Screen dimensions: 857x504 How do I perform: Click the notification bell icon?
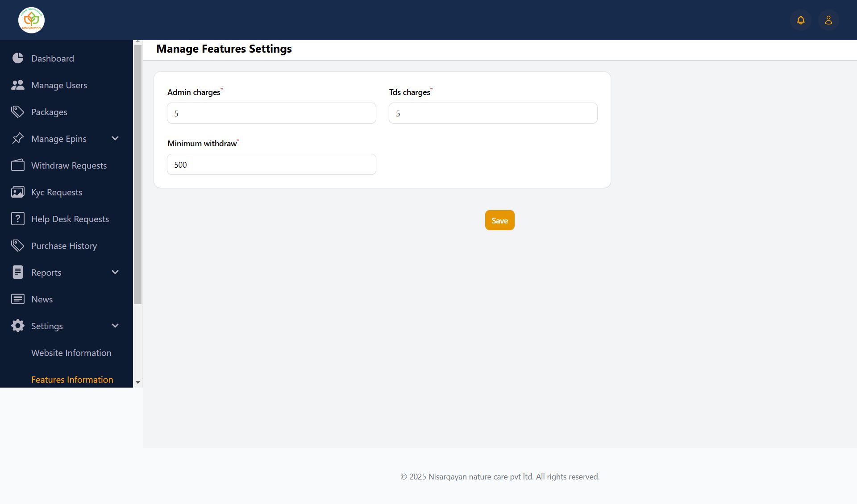coord(801,20)
